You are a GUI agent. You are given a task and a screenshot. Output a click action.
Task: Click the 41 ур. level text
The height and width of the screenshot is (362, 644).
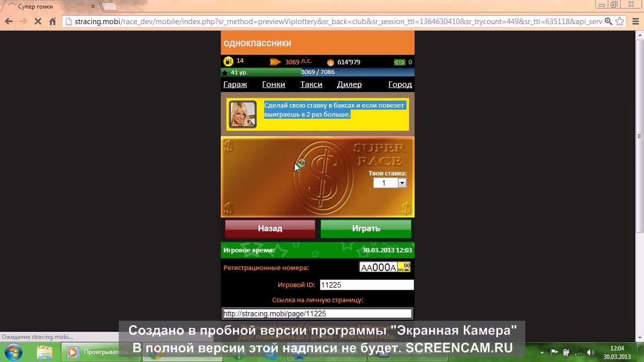click(x=239, y=72)
